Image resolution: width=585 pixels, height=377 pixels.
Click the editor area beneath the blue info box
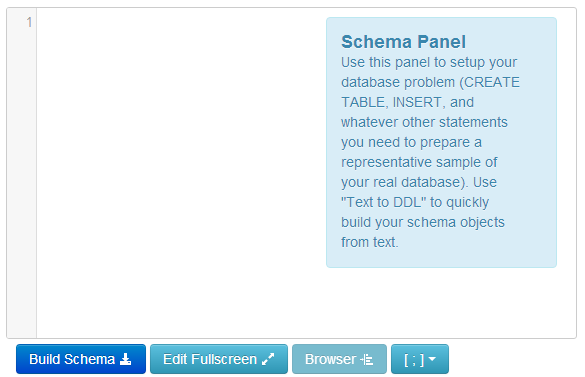(441, 302)
